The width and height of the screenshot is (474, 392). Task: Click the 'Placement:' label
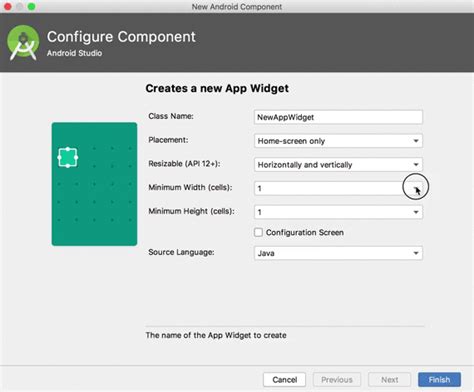point(168,140)
